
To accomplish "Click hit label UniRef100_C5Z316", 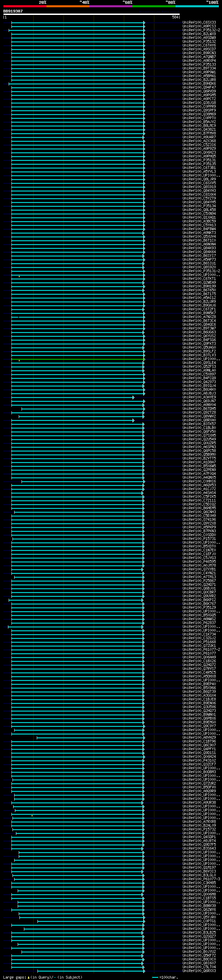I will point(199,145).
